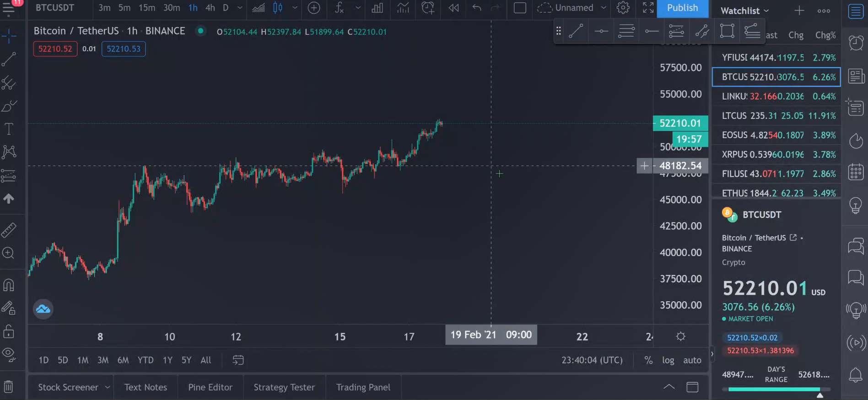Open the calendar panel in right sidebar
The image size is (868, 400).
856,172
